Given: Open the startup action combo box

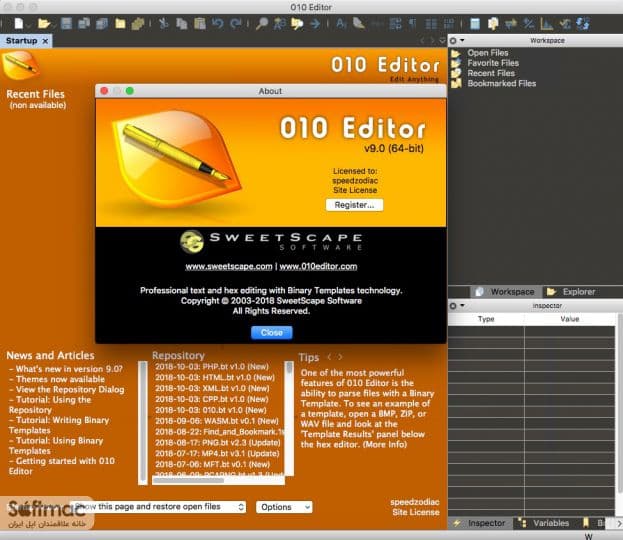Looking at the screenshot, I should pyautogui.click(x=158, y=507).
